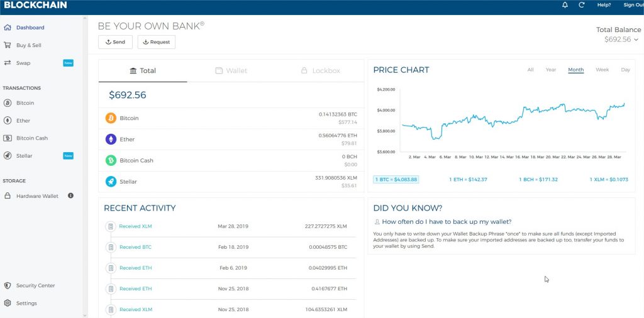Click the purple Ether coin icon

pos(111,140)
